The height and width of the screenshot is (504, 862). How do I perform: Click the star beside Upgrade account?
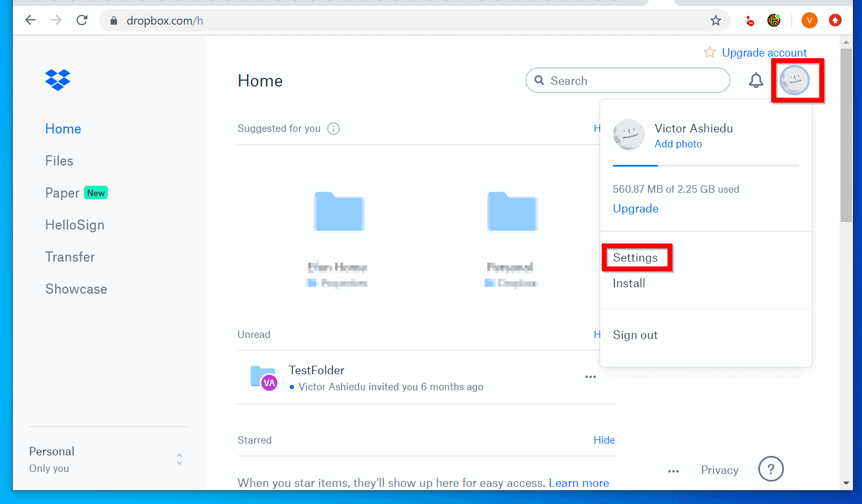click(x=709, y=52)
